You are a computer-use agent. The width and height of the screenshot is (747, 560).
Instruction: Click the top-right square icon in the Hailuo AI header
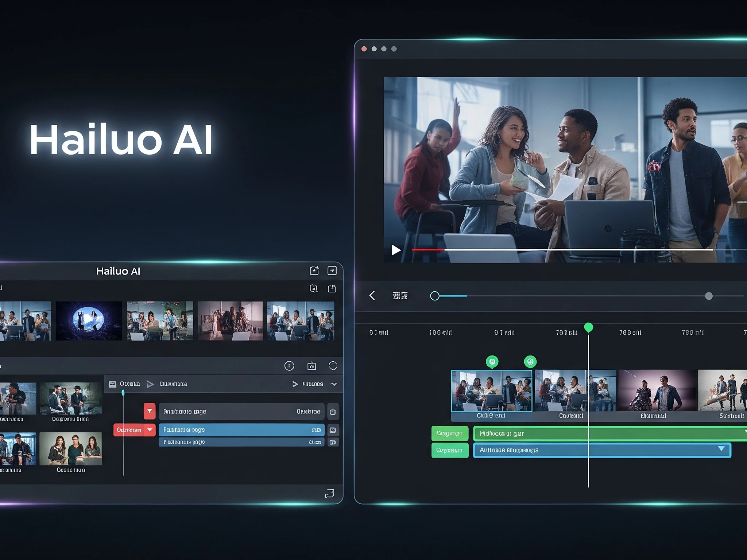click(332, 271)
